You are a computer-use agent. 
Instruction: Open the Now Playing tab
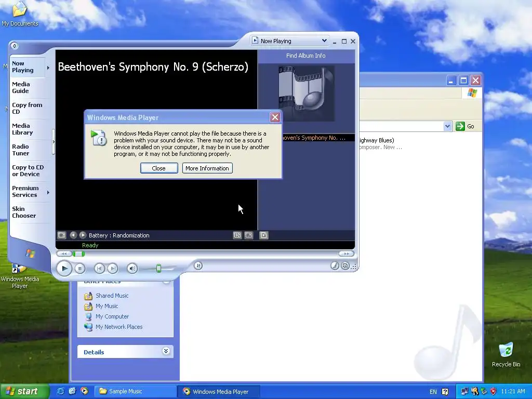[27, 67]
